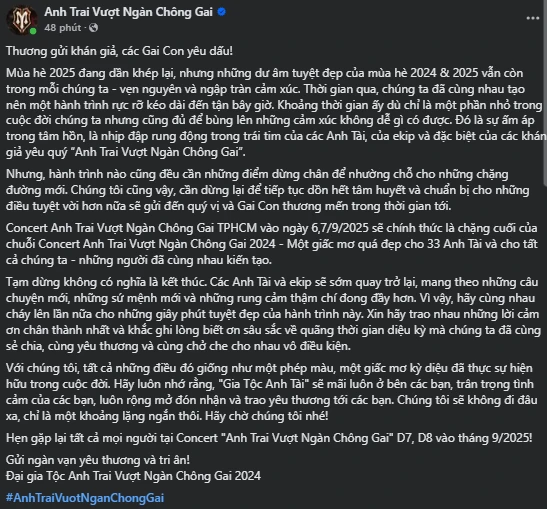
Task: Click the vertical scrollbar at right edge
Action: coord(545,94)
